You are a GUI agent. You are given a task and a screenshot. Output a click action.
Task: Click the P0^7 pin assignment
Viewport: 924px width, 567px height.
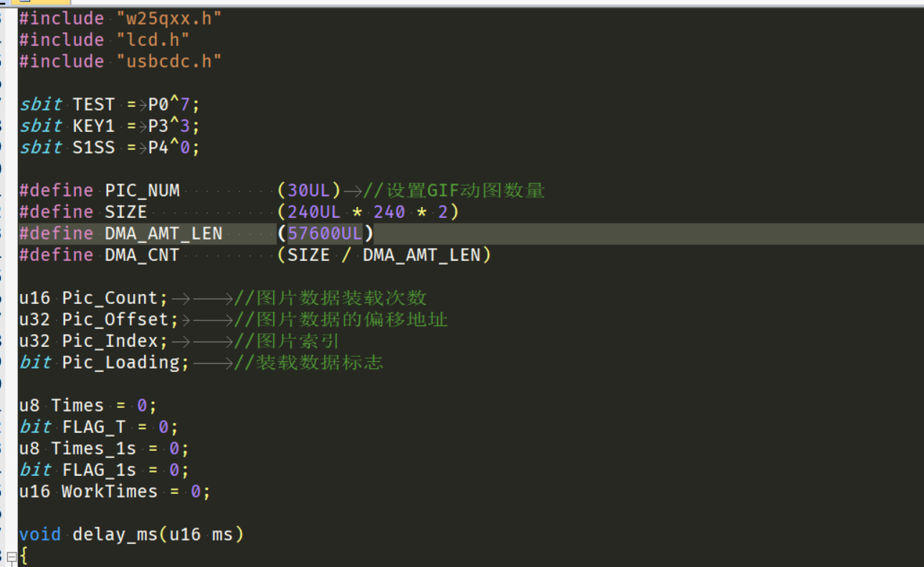(x=169, y=105)
